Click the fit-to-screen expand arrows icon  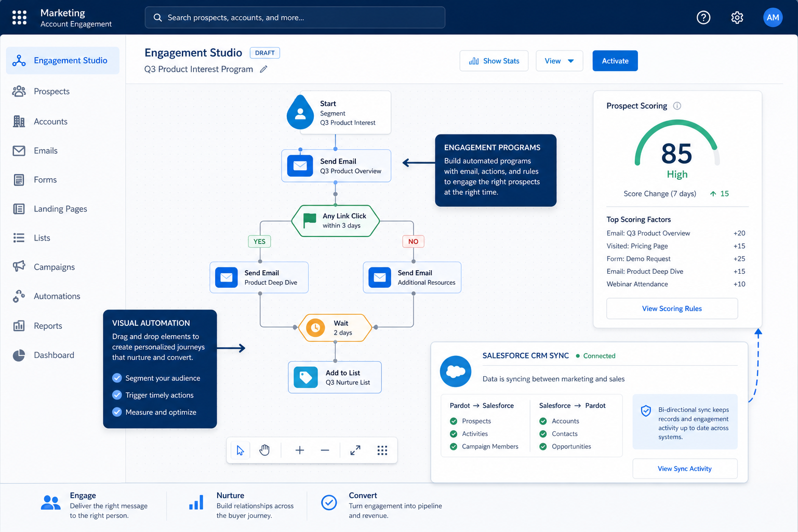355,450
